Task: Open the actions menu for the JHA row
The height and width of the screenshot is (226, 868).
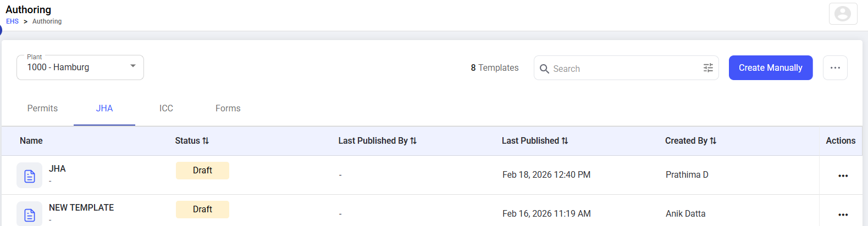Action: [x=843, y=176]
